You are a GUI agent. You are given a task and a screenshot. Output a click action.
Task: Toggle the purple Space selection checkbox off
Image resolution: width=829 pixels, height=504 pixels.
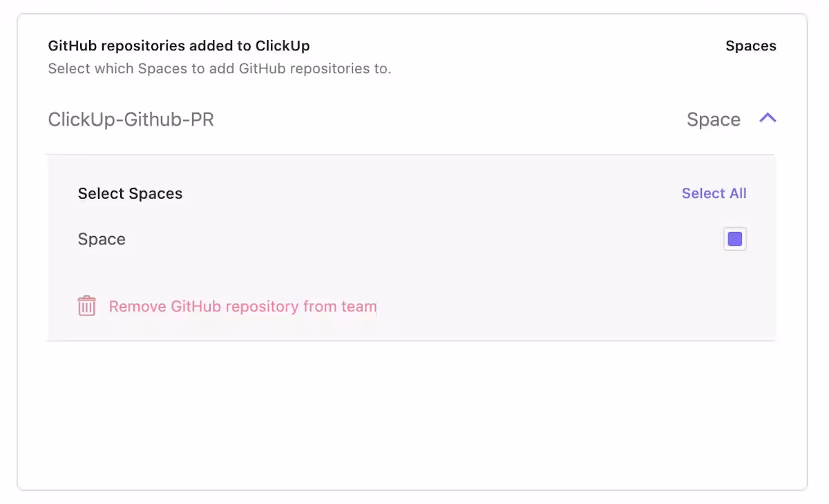click(734, 238)
